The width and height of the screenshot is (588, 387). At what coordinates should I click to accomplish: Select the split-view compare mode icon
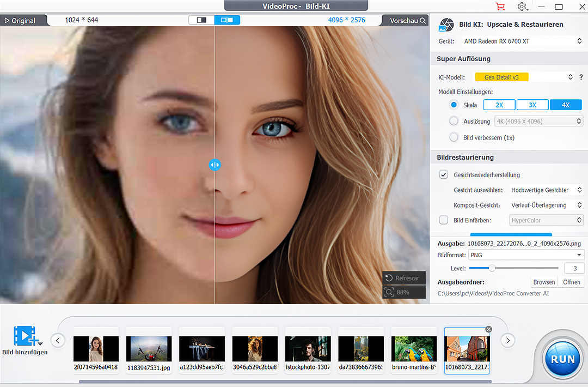click(227, 20)
